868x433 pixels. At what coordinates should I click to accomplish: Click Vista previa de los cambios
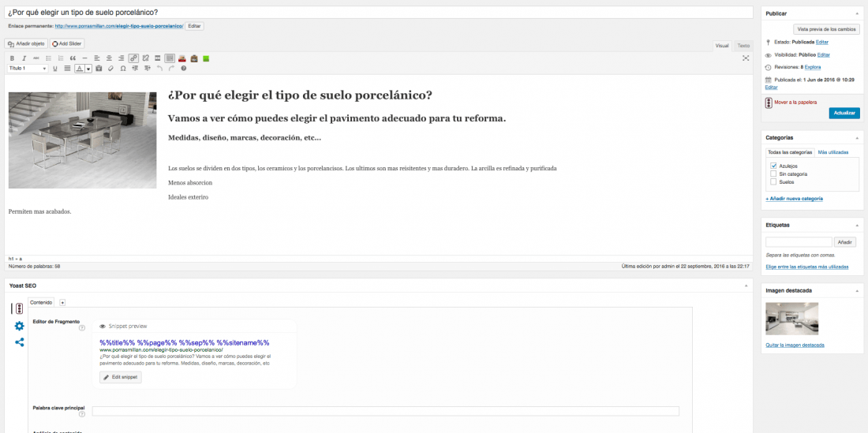[827, 28]
